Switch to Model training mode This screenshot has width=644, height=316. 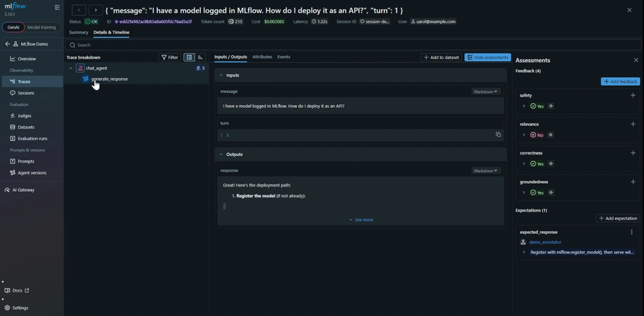pos(41,28)
